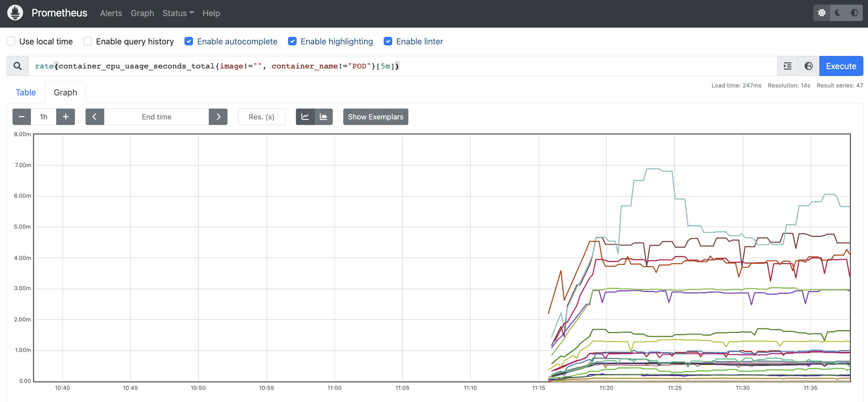868x402 pixels.
Task: Decrease the time range with minus
Action: click(22, 117)
